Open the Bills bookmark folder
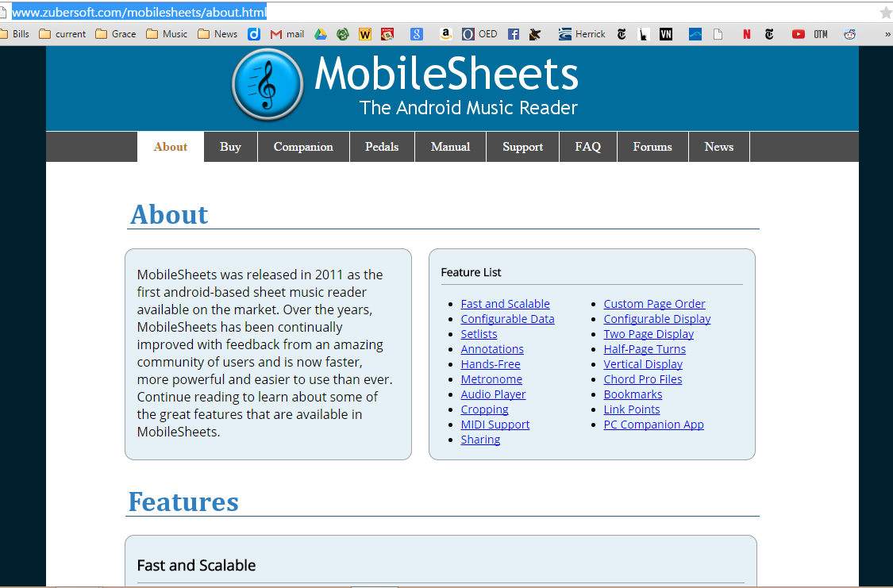Viewport: 893px width, 588px height. pos(15,34)
